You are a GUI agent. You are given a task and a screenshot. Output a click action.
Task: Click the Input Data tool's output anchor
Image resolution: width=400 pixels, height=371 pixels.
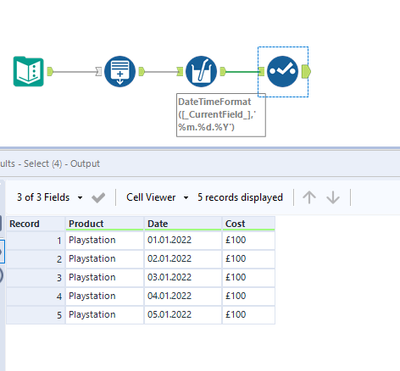pos(50,71)
